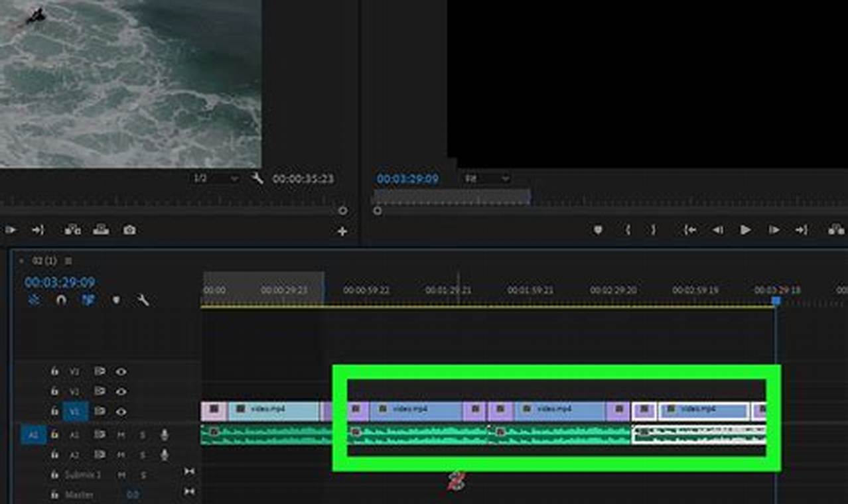The height and width of the screenshot is (504, 848).
Task: Click the Submix 1 track output icon
Action: [x=189, y=472]
